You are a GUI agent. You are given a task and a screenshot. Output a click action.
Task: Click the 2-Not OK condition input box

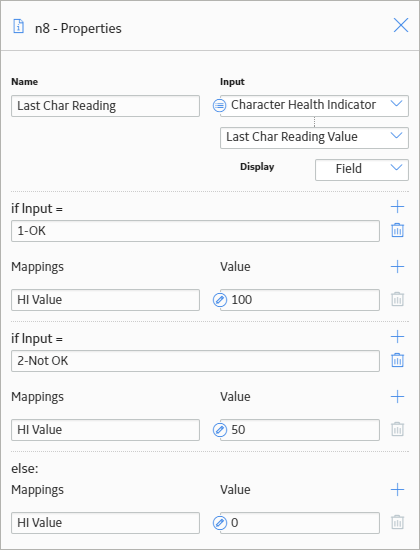click(195, 361)
